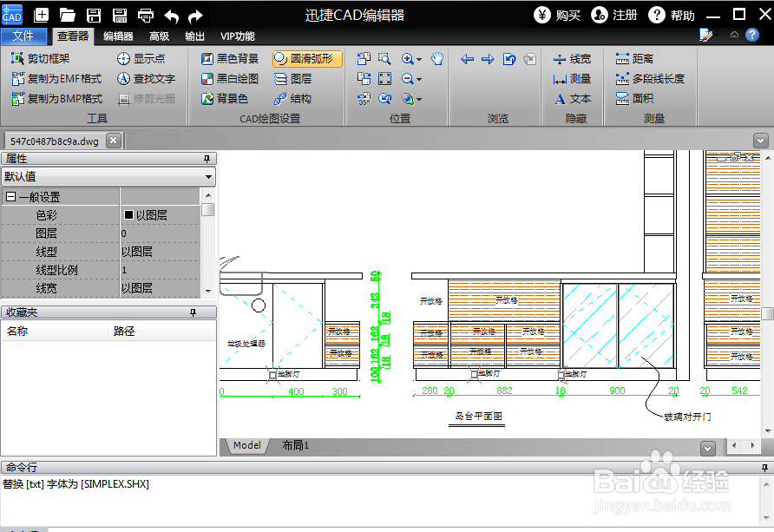This screenshot has width=774, height=532.
Task: Select the 多段线长度 polyline length tool
Action: point(650,78)
